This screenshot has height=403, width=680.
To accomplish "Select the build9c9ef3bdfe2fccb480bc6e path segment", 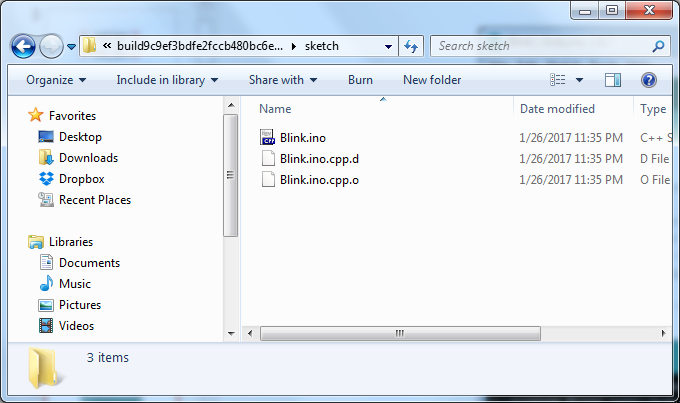I will point(200,46).
